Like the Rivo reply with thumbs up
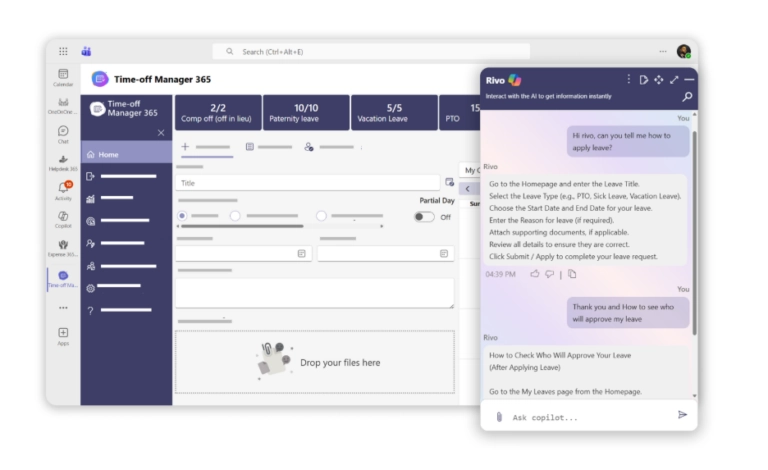This screenshot has width=768, height=470. click(x=534, y=274)
